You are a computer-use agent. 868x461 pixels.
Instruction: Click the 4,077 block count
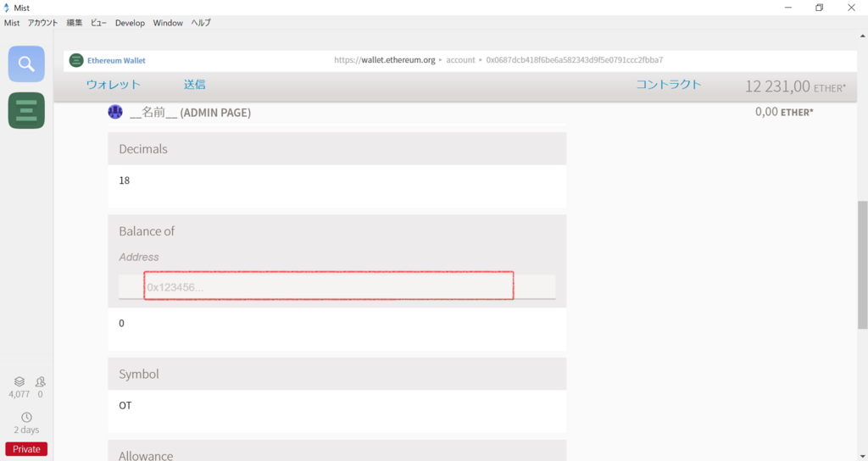[x=19, y=394]
